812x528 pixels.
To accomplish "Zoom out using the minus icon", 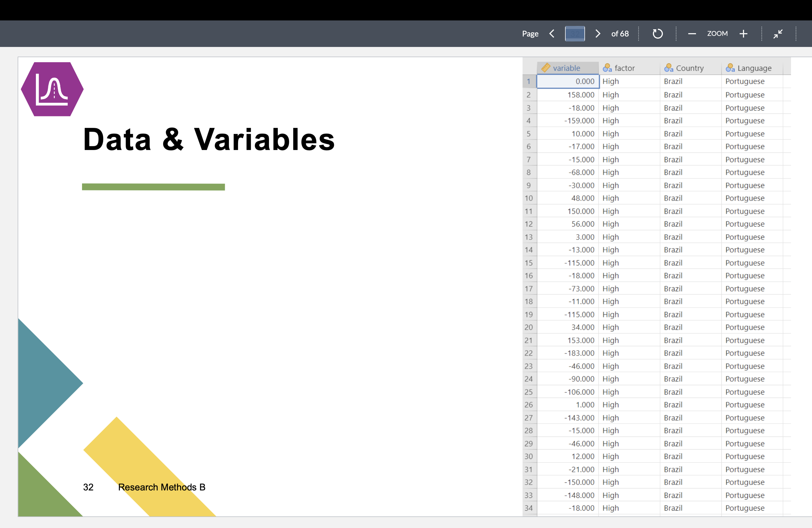I will pyautogui.click(x=692, y=33).
